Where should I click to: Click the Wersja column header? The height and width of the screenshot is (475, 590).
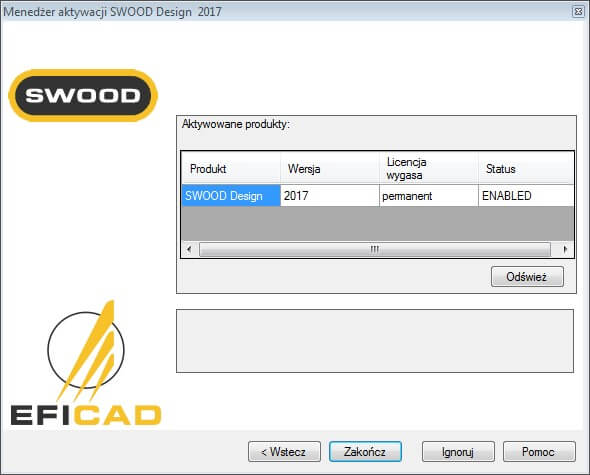pyautogui.click(x=330, y=168)
